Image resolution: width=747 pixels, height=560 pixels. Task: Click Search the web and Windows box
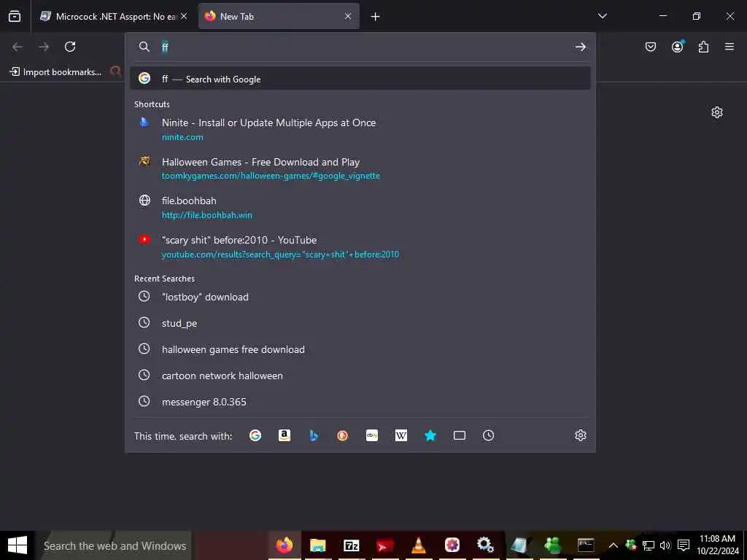115,545
